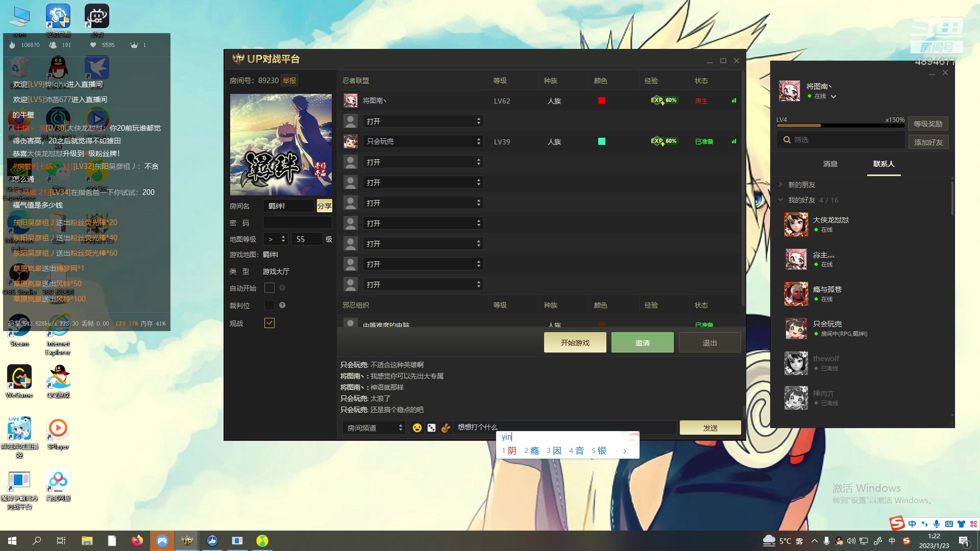Click 只会玩兜 avatar in ninja alliance slot
Image resolution: width=980 pixels, height=551 pixels.
(x=351, y=141)
